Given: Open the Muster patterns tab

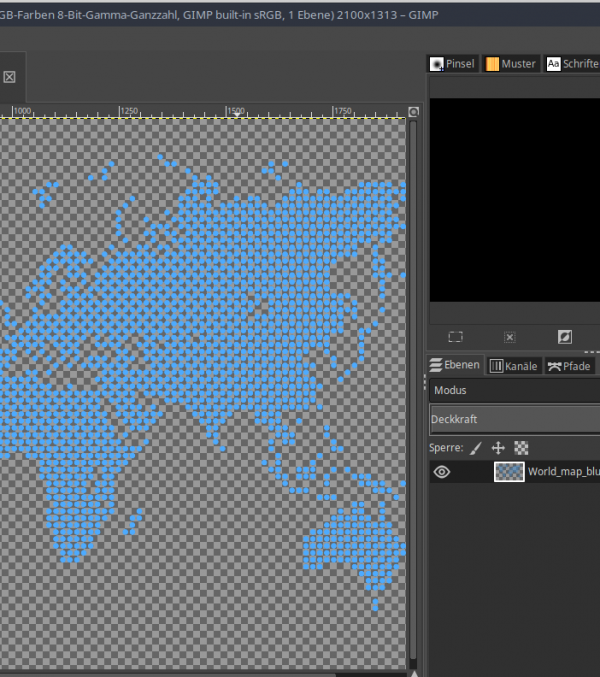Looking at the screenshot, I should 511,64.
